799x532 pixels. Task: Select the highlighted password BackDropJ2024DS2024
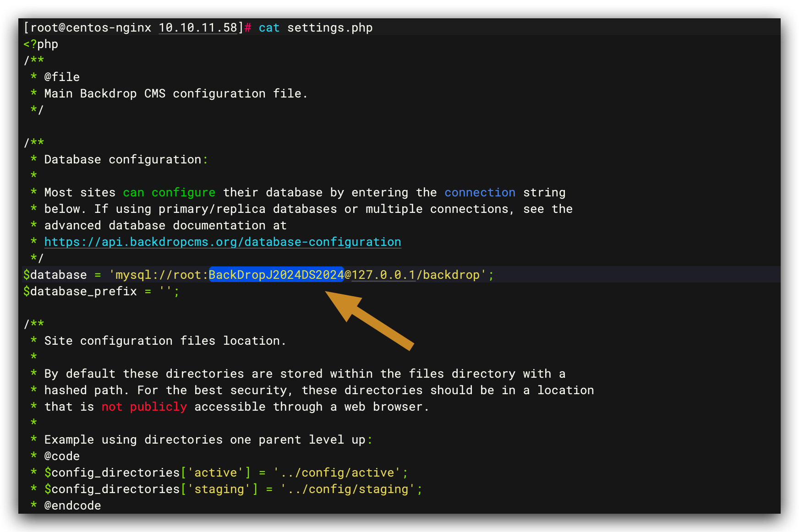pyautogui.click(x=276, y=275)
